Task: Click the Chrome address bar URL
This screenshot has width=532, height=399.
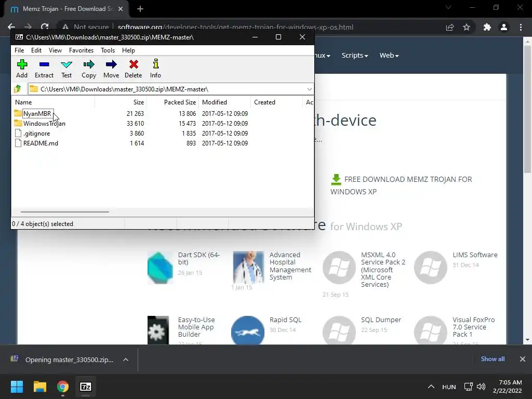Action: (235, 27)
